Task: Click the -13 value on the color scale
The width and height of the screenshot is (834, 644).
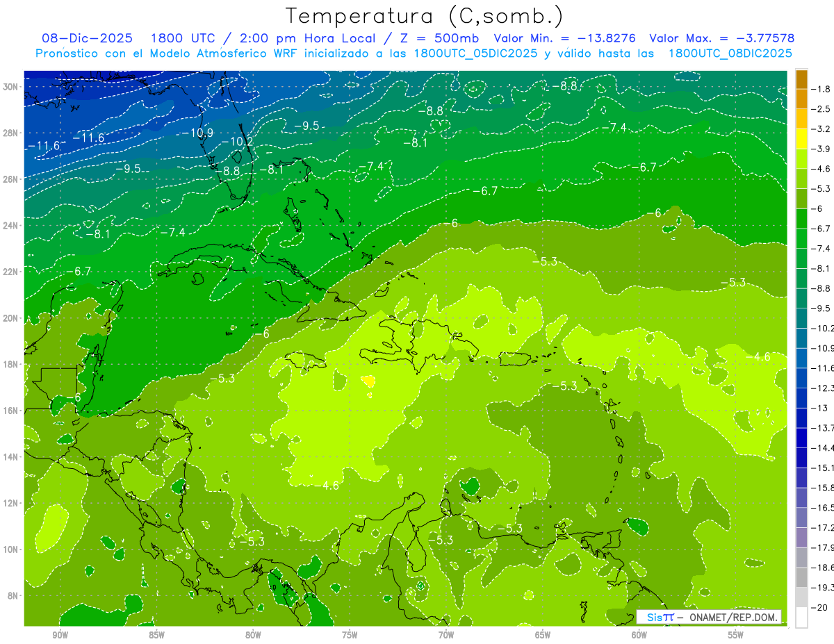Action: point(819,408)
